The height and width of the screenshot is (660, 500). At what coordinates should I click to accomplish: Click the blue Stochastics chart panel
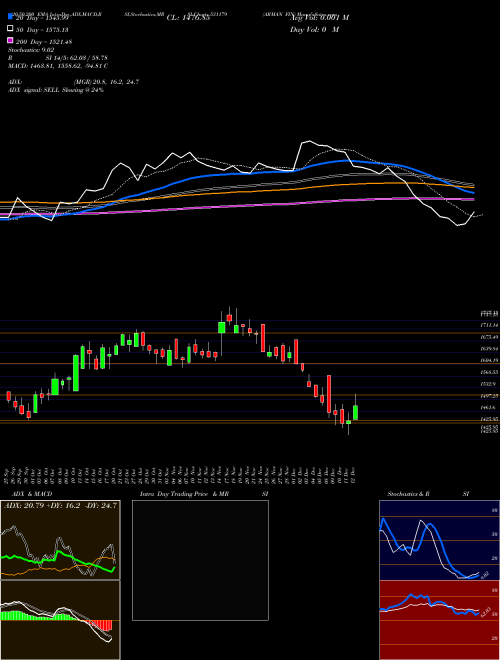click(439, 540)
